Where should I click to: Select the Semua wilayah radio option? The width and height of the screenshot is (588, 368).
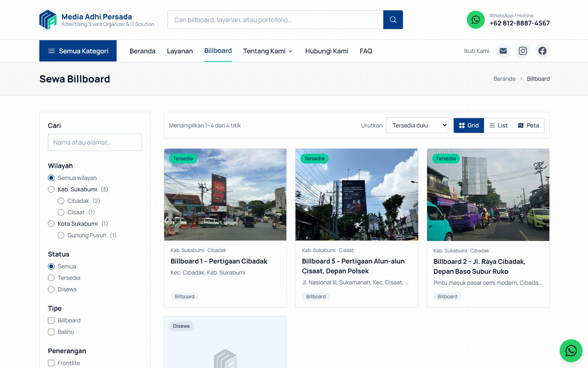coord(51,178)
